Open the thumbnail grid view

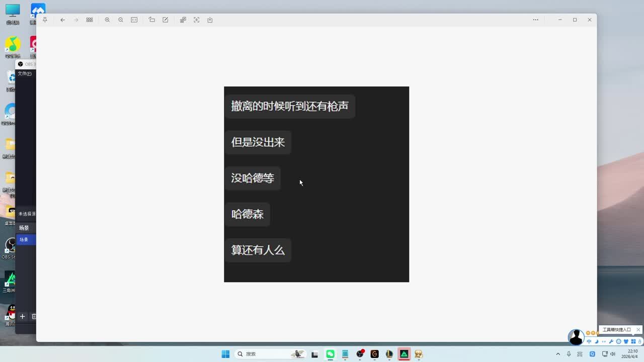90,20
